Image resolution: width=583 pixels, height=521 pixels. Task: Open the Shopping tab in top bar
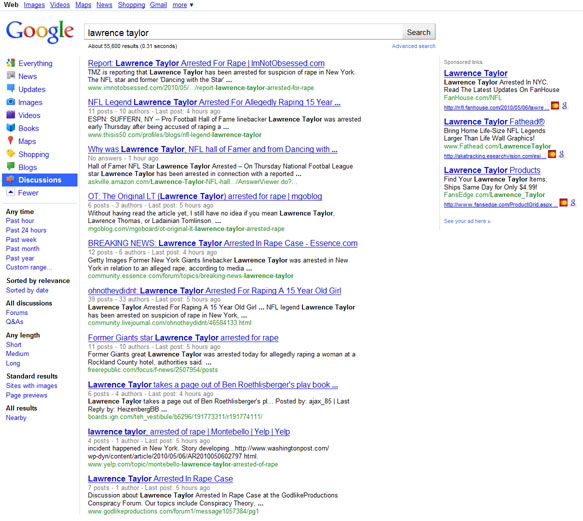coord(131,5)
